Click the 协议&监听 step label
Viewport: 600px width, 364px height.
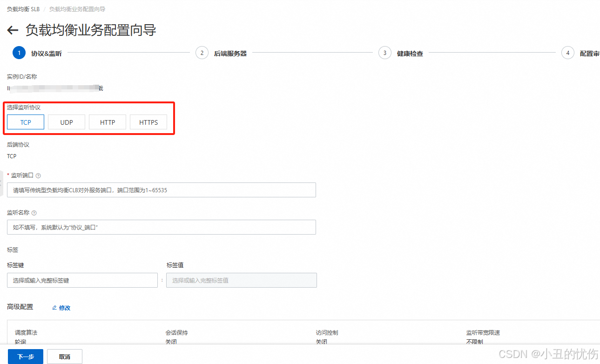[x=47, y=54]
